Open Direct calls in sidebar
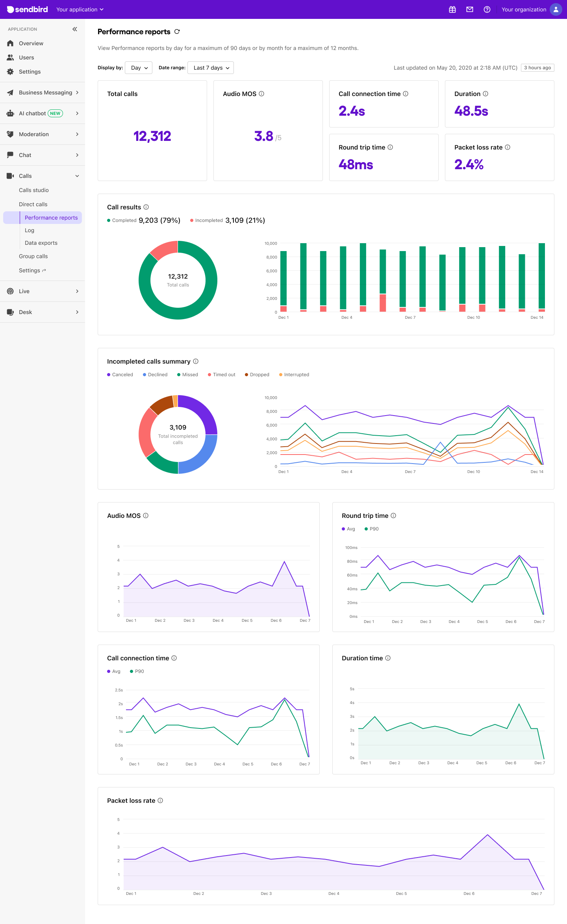 [x=33, y=204]
